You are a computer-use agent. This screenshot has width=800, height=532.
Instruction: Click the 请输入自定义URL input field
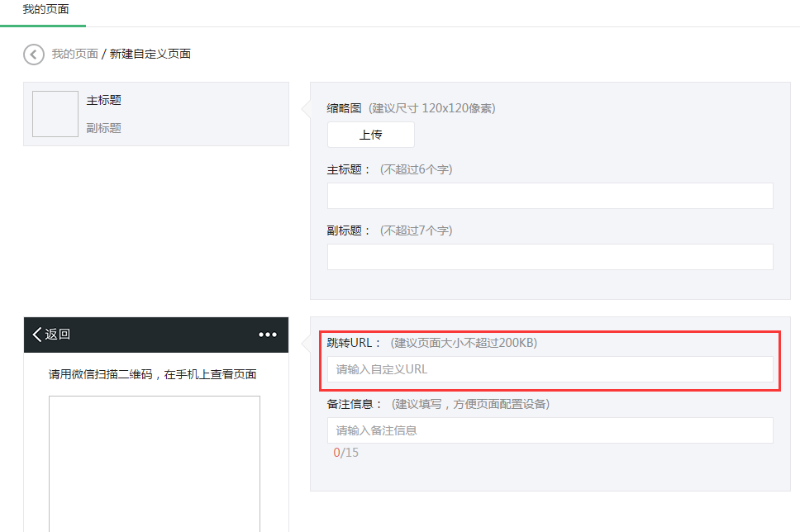click(550, 369)
